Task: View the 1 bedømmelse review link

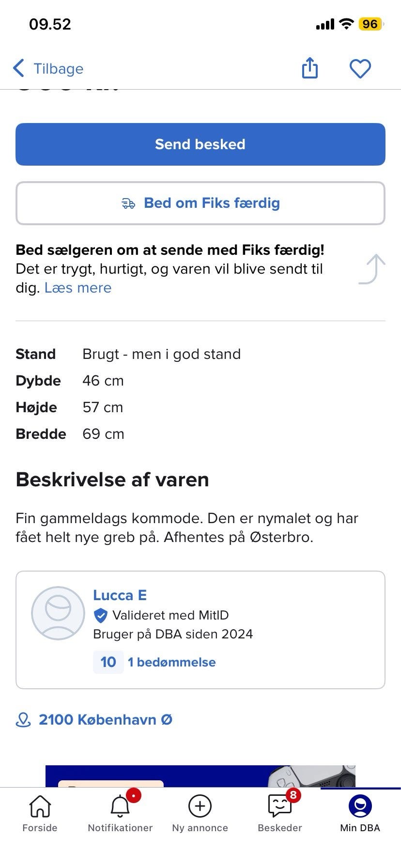Action: 171,662
